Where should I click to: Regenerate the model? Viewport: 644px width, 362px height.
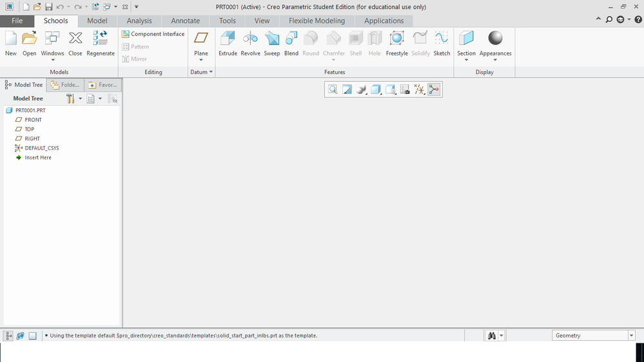point(100,43)
